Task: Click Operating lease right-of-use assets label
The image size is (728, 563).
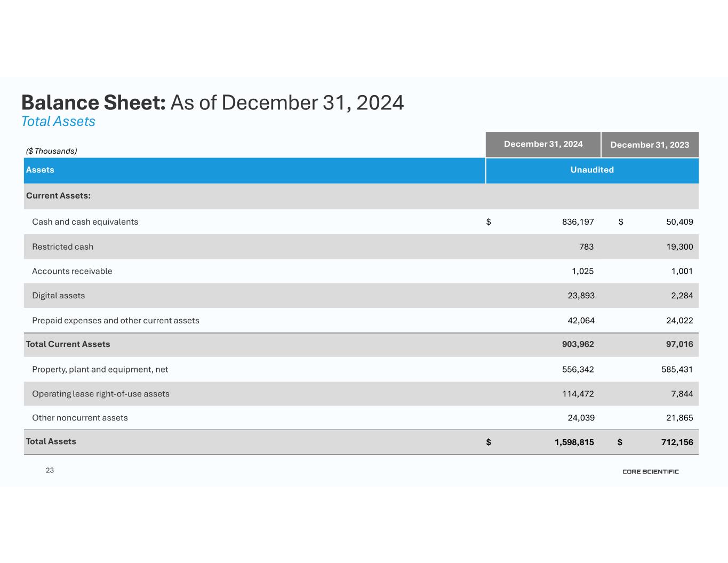Action: [101, 394]
